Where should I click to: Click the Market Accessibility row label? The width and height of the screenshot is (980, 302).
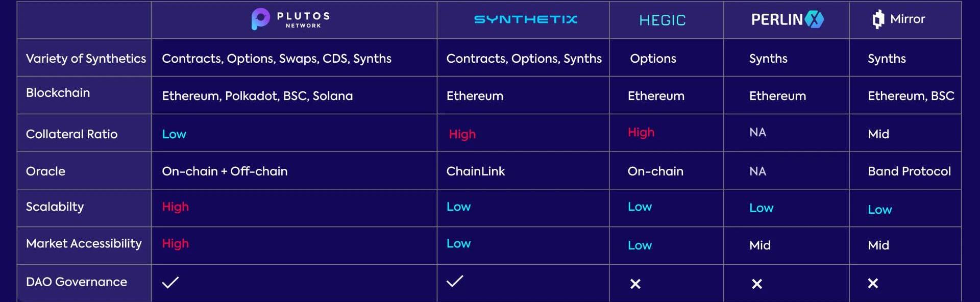(x=84, y=244)
